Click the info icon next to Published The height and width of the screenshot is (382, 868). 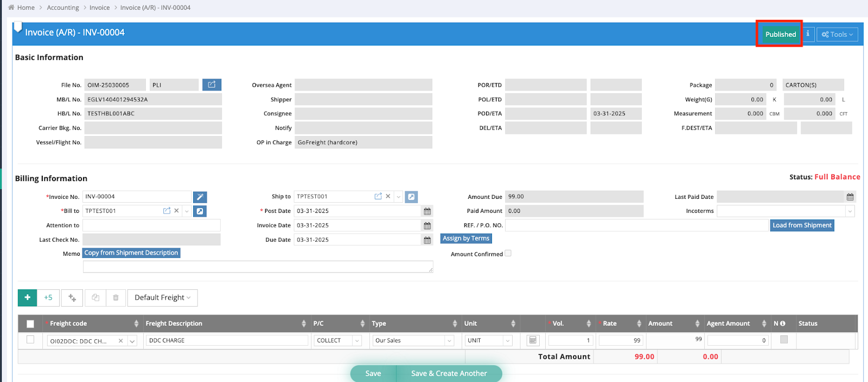pos(808,34)
